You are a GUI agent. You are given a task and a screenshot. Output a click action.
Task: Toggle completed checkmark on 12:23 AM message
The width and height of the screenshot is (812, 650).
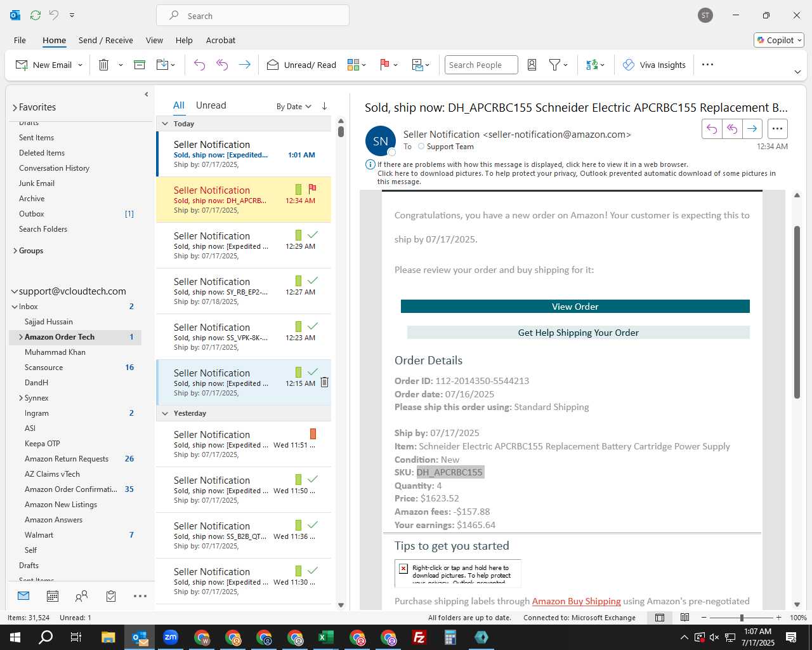pos(312,326)
